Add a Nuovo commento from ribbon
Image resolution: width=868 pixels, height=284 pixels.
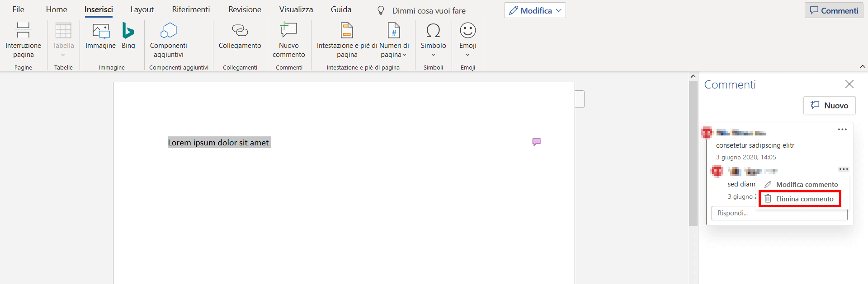[x=289, y=40]
